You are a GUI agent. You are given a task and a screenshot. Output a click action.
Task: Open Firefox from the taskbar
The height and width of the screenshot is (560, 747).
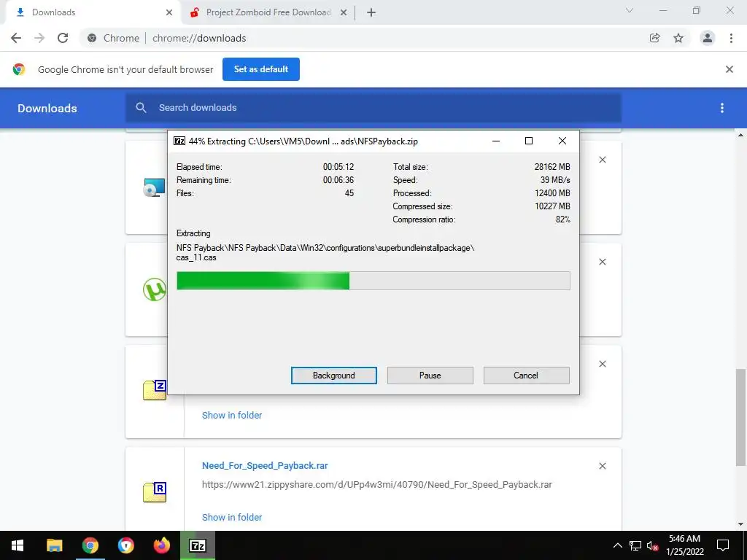click(161, 545)
